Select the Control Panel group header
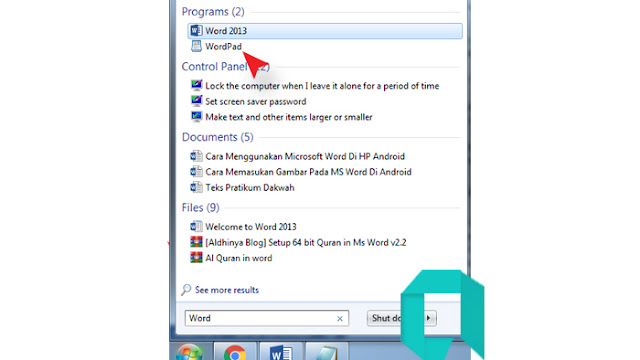The image size is (640, 360). point(225,67)
